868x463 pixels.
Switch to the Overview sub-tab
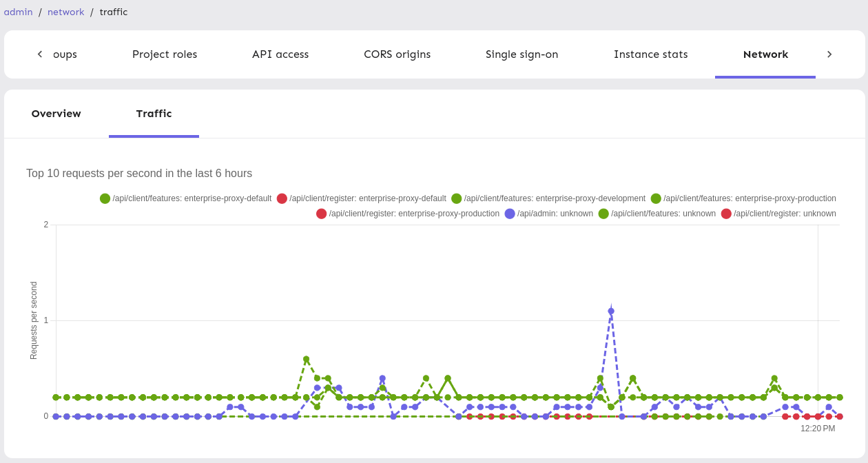[x=56, y=114]
